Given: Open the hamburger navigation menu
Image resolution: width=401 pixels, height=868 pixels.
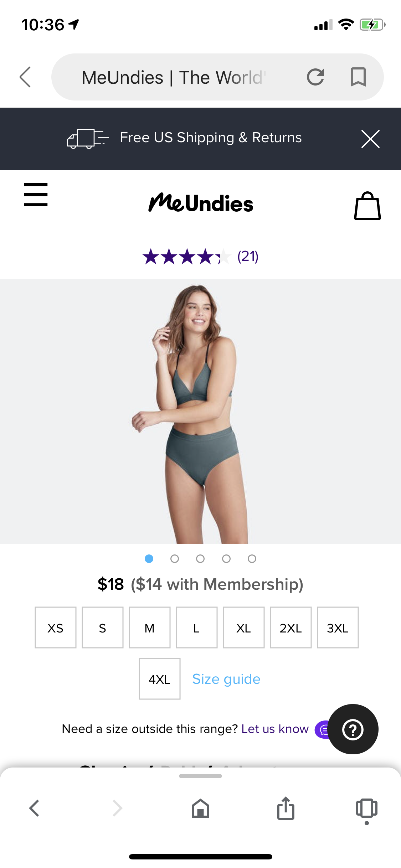Looking at the screenshot, I should (x=36, y=195).
